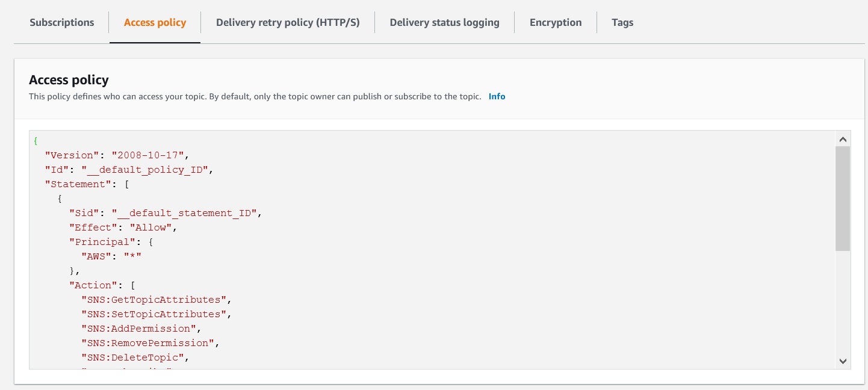Open the Subscriptions tab
The width and height of the screenshot is (868, 390).
pyautogui.click(x=62, y=23)
